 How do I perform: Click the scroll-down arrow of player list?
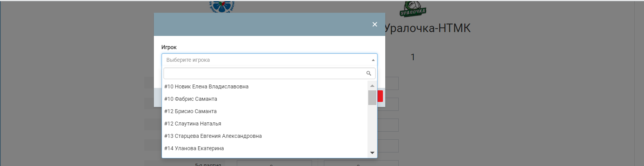pos(372,153)
